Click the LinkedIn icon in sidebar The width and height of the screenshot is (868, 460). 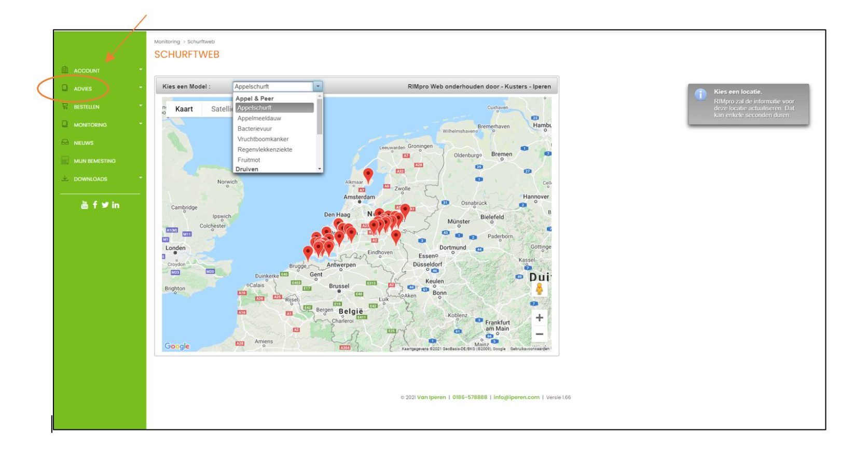click(x=116, y=205)
